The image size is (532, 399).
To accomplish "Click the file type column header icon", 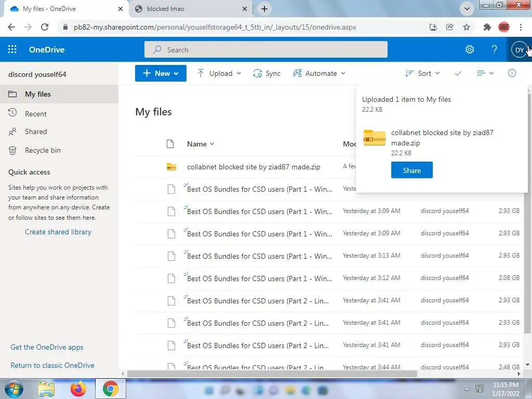I will click(170, 144).
